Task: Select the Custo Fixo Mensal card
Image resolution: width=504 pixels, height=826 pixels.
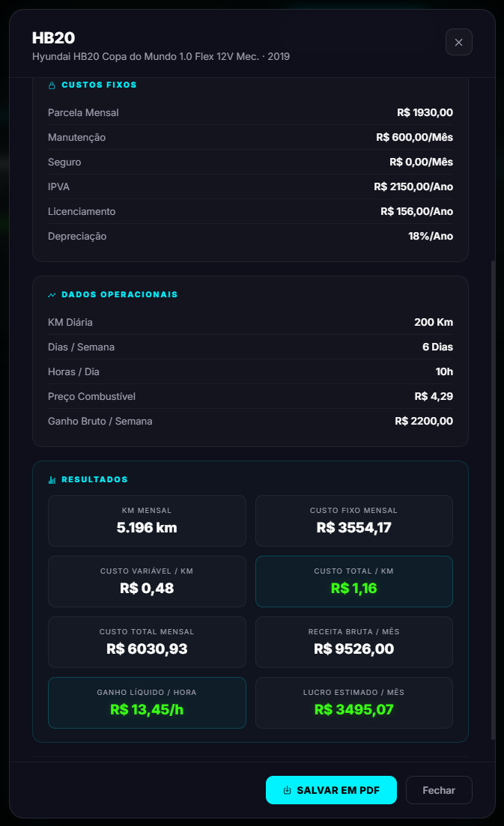Action: (x=353, y=520)
